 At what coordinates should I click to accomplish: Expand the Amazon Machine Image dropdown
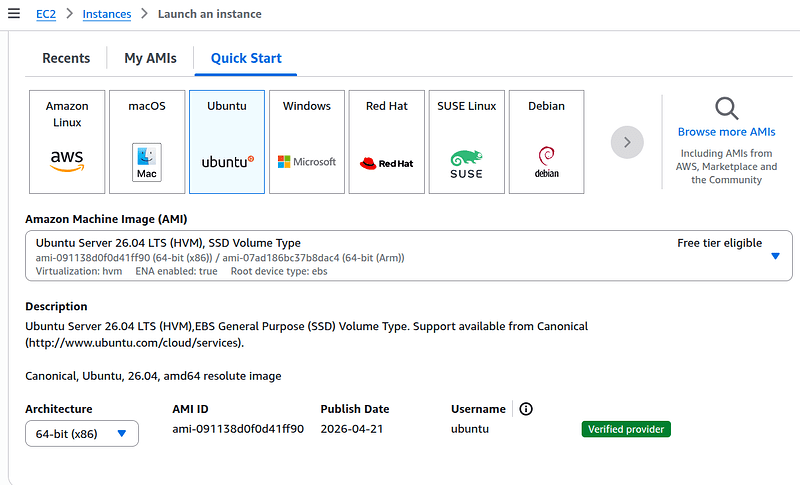point(409,256)
